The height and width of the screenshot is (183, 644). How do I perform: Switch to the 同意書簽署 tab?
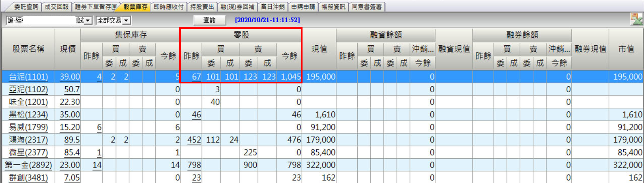click(x=367, y=7)
